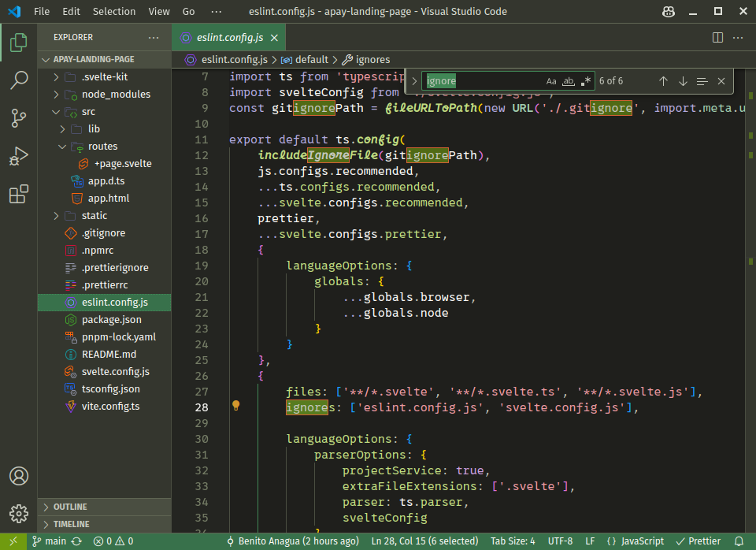Collapse the src folder
756x550 pixels.
(x=104, y=111)
